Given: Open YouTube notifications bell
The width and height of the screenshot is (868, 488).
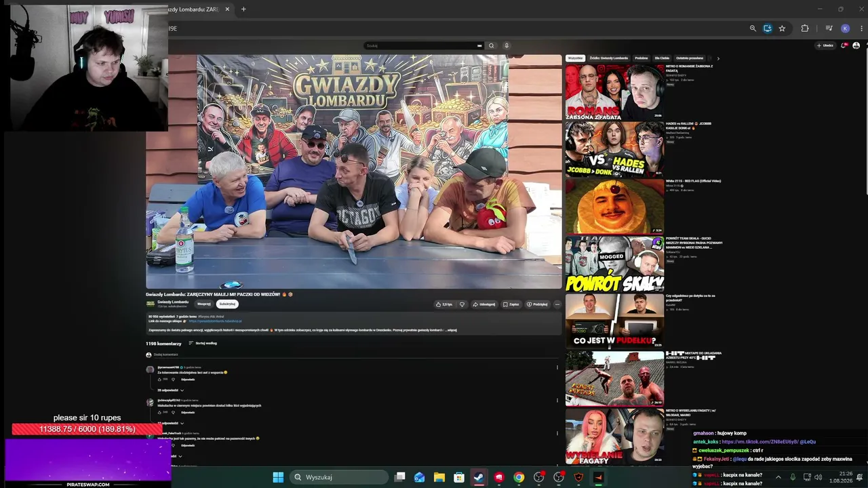Looking at the screenshot, I should (844, 45).
